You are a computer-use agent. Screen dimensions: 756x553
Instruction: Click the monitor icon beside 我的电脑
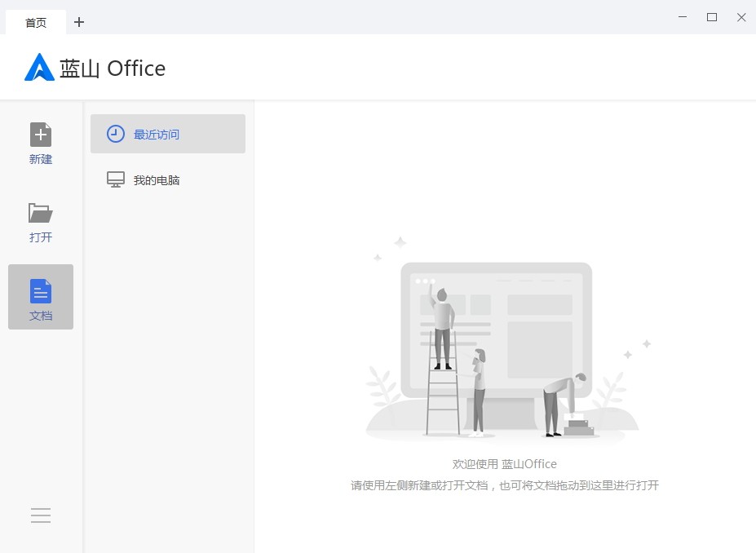(x=116, y=179)
